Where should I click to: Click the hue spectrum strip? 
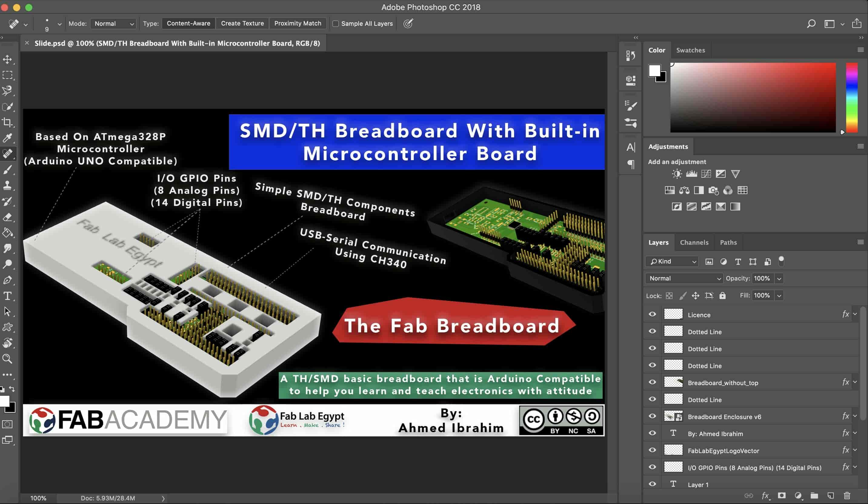pyautogui.click(x=851, y=98)
